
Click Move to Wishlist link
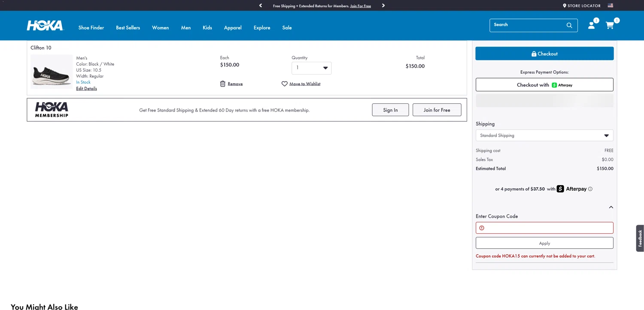[x=305, y=84]
